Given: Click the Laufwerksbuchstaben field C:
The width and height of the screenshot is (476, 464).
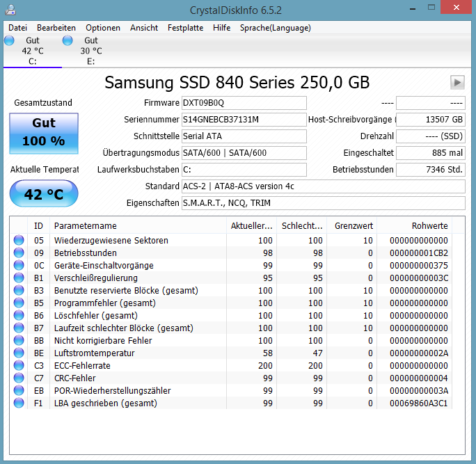Looking at the screenshot, I should click(x=244, y=170).
